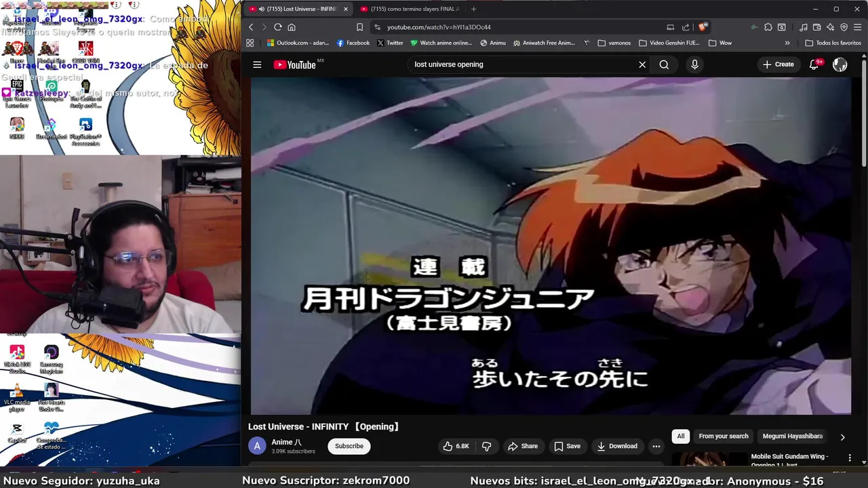Open the Mobile Suit Gundam Wing suggested video
868x488 pixels.
coord(789,460)
